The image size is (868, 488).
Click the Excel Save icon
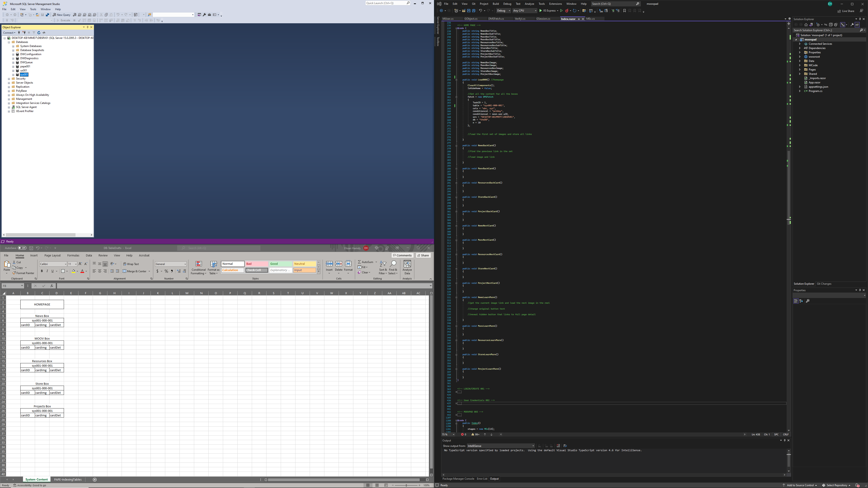pos(31,248)
